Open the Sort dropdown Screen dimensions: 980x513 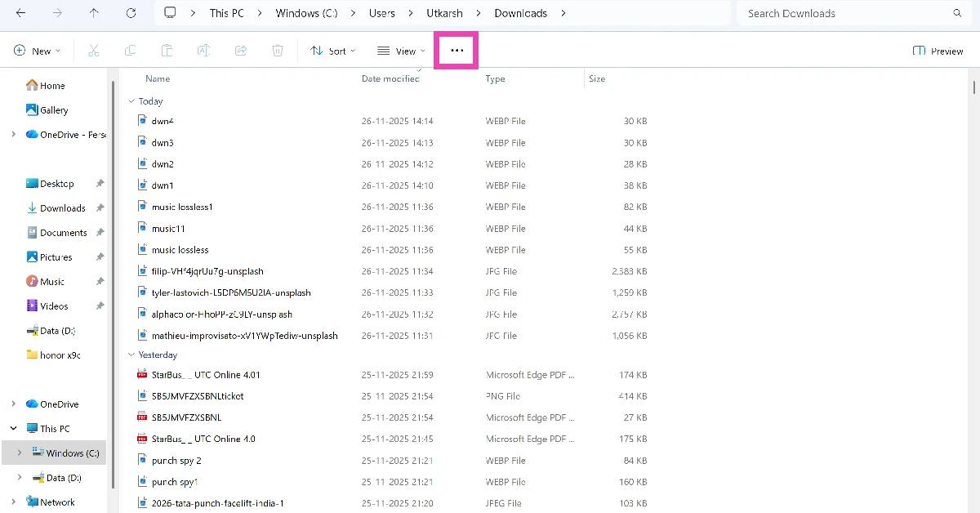tap(332, 50)
